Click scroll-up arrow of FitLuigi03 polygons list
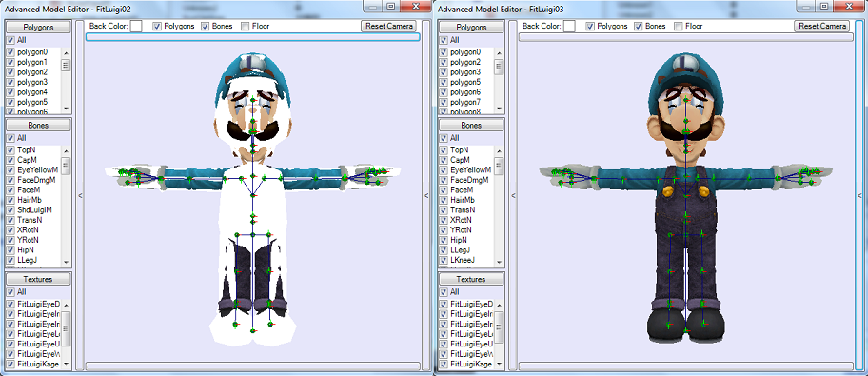 click(499, 53)
